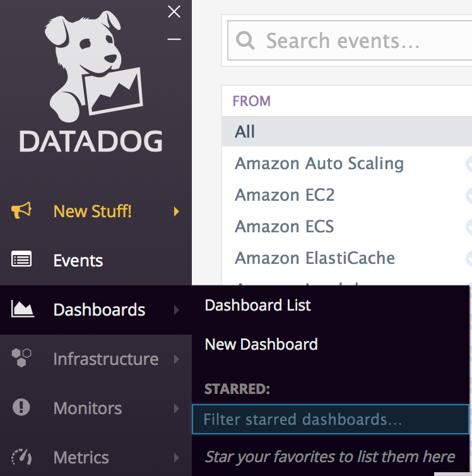Click the Monitors exclamation icon
Viewport: 472px width, 476px height.
[x=21, y=407]
